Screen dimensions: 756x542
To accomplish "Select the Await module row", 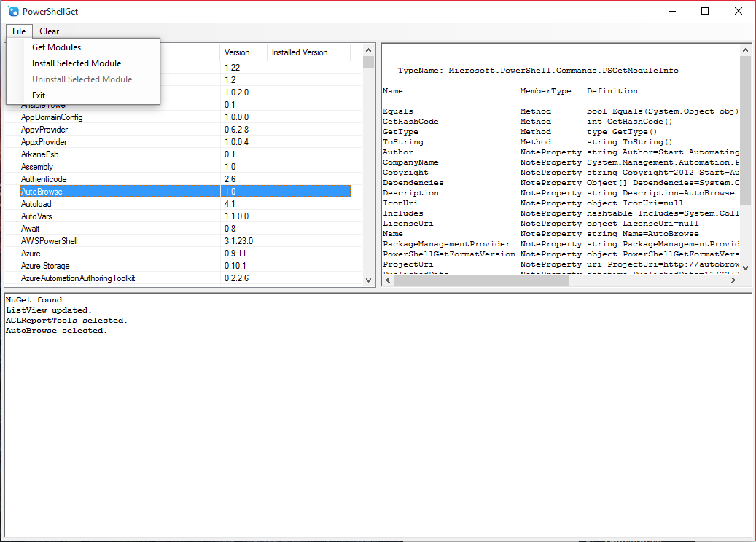I will 185,229.
